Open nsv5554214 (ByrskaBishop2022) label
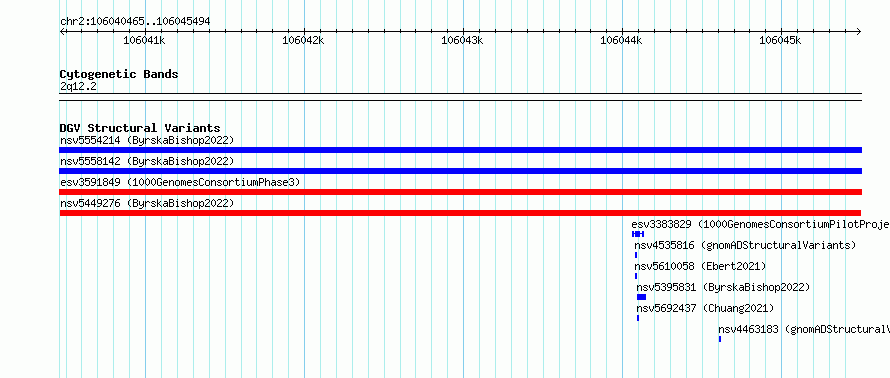Viewport: 890px width, 378px height. pyautogui.click(x=147, y=140)
